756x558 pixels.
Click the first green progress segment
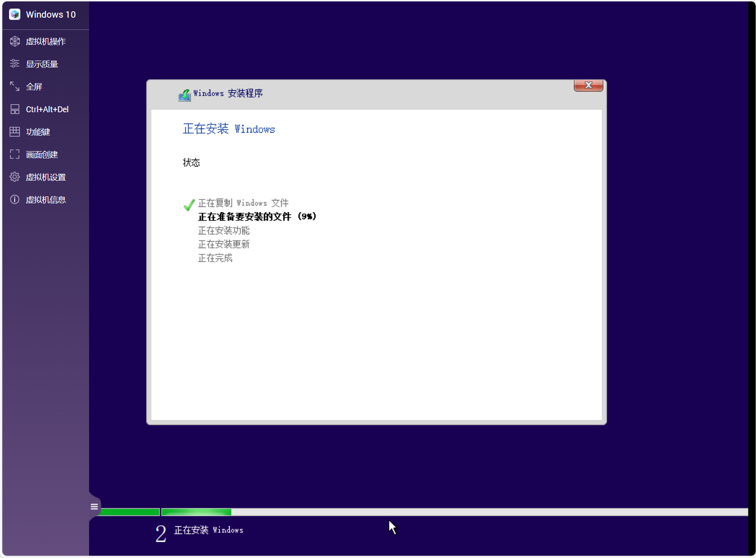pyautogui.click(x=129, y=512)
